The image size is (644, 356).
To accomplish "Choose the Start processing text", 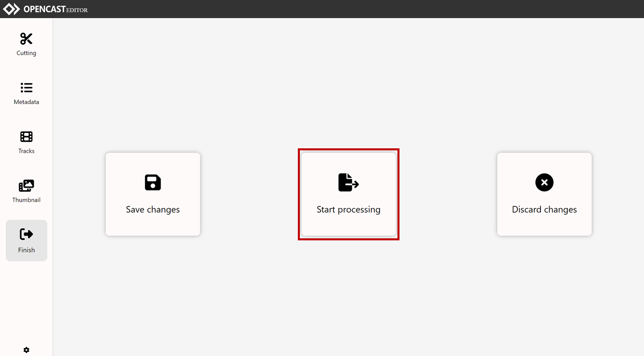I will (x=349, y=210).
